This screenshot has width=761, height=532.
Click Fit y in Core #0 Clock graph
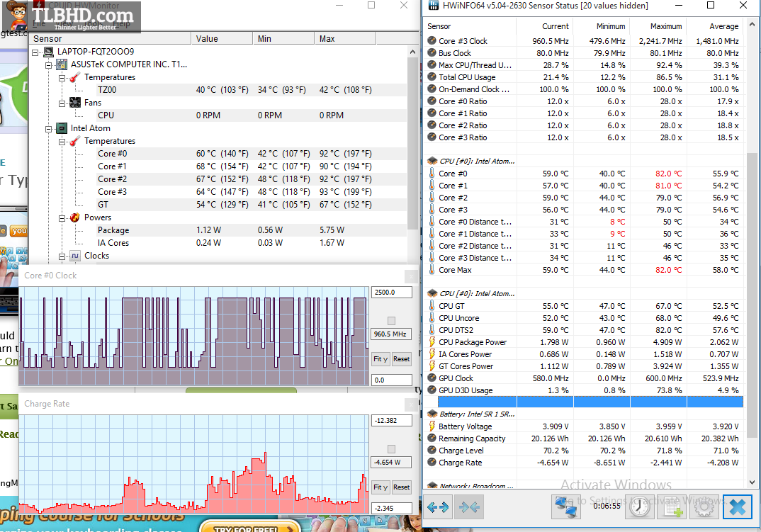pos(380,358)
